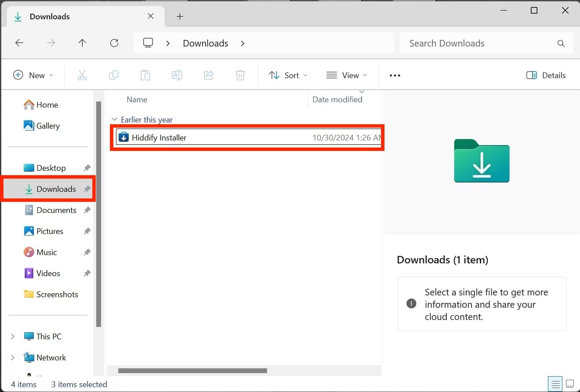
Task: Open the View dropdown menu
Action: tap(347, 75)
